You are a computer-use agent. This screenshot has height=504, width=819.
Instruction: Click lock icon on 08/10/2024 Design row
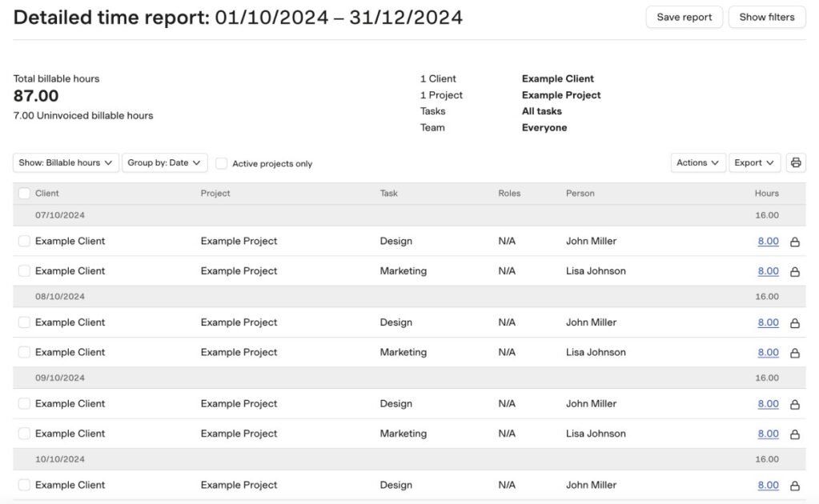pyautogui.click(x=795, y=323)
